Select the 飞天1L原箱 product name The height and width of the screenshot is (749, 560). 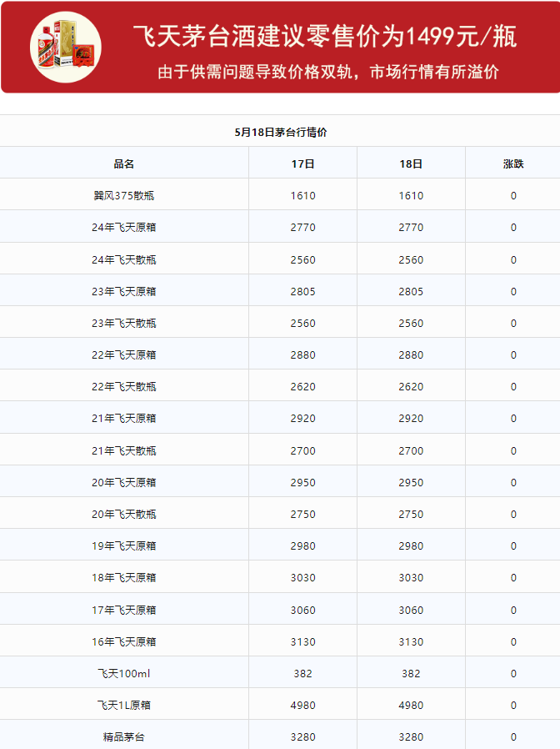point(124,705)
